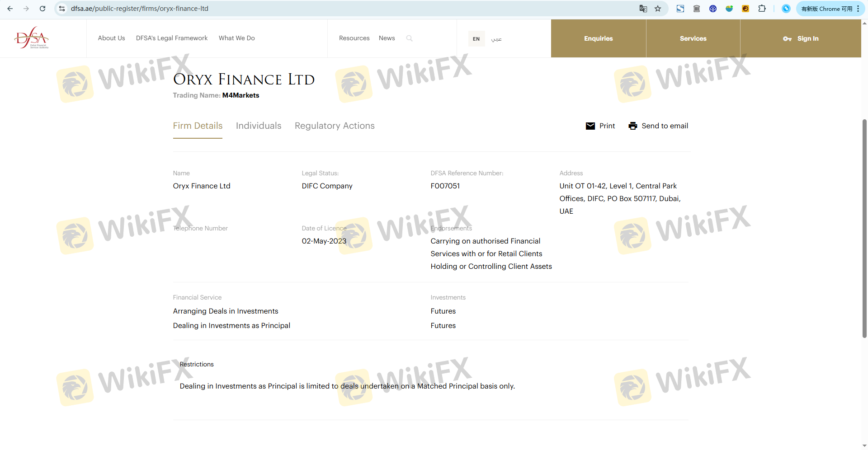Click the browser reload icon
868x450 pixels.
pyautogui.click(x=42, y=9)
